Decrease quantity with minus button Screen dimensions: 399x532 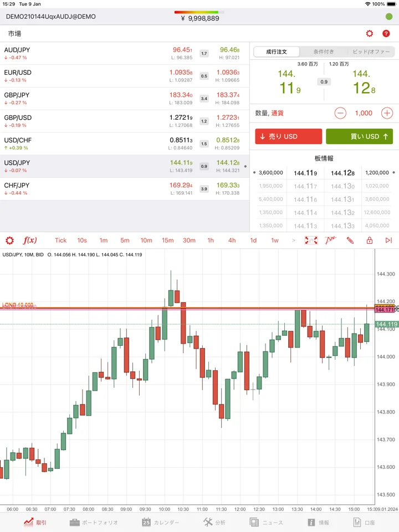tap(340, 113)
